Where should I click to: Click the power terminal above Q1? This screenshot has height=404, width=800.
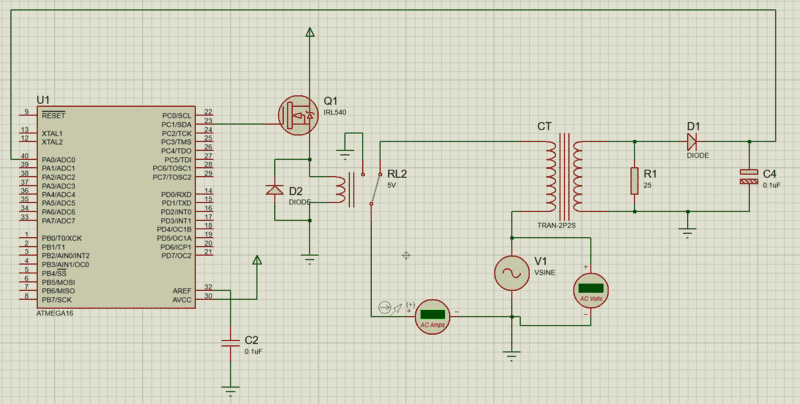(310, 34)
